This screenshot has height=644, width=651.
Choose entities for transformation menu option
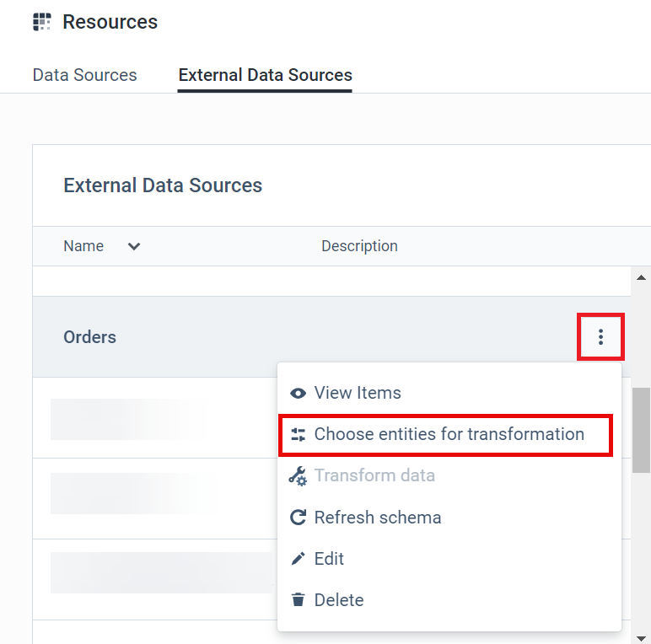449,435
